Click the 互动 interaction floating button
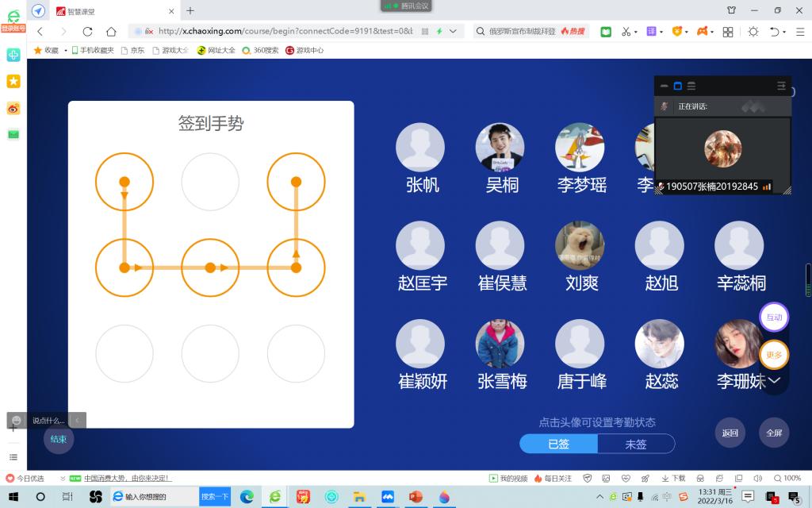 [774, 317]
